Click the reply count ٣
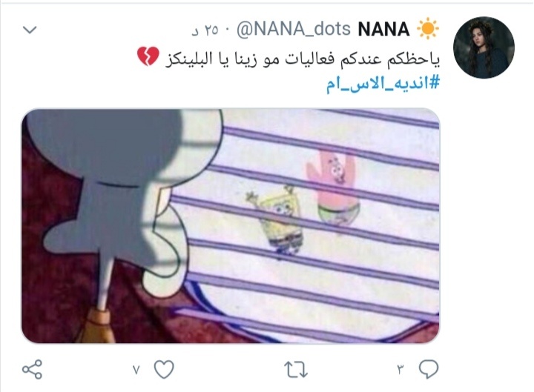 (400, 370)
